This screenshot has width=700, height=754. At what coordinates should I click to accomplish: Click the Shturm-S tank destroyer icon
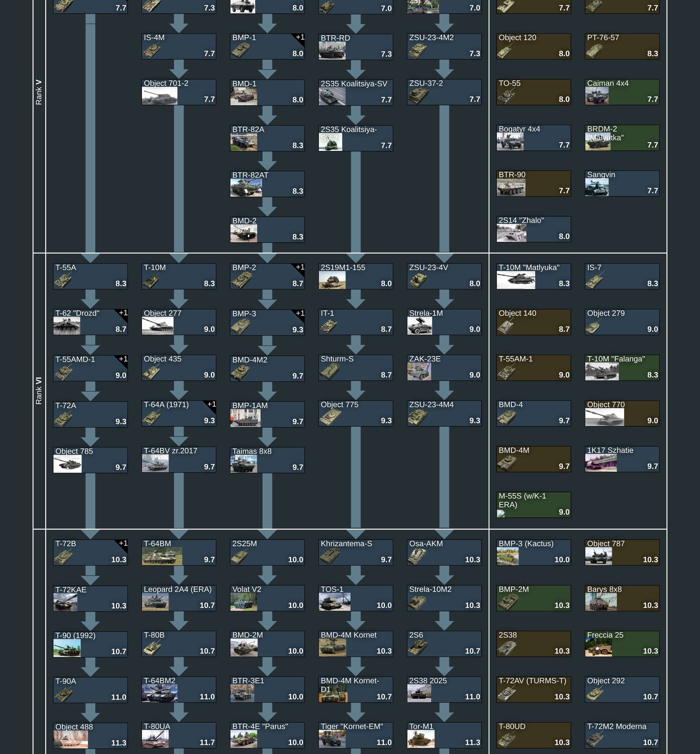pos(329,372)
